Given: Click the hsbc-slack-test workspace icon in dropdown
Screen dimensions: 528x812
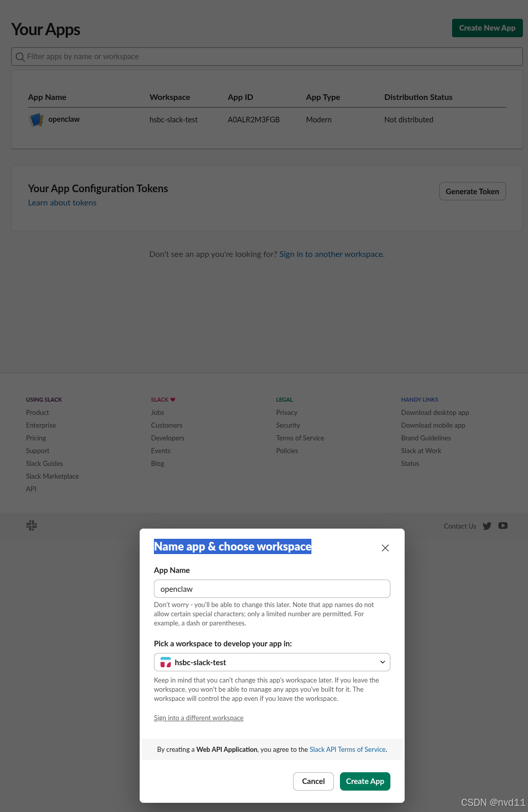Looking at the screenshot, I should tap(166, 662).
